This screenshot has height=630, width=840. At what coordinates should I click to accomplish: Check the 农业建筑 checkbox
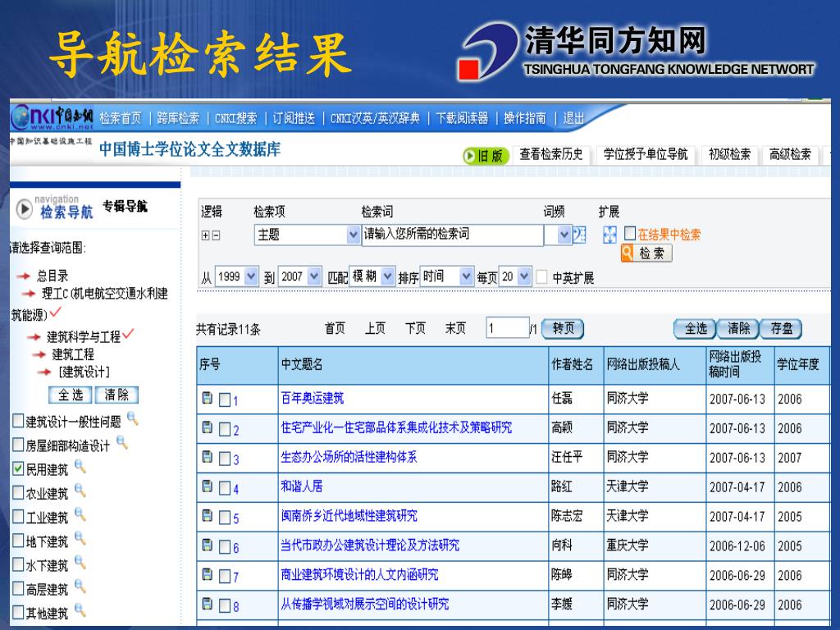pos(18,492)
